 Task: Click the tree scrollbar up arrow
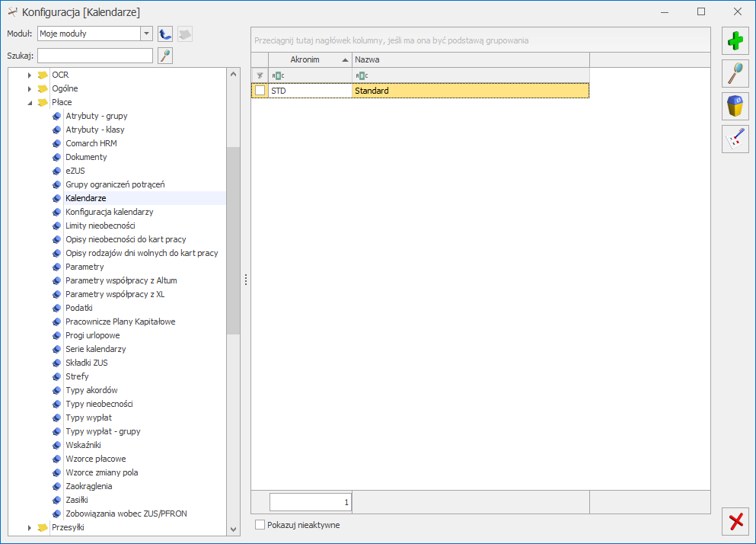234,75
